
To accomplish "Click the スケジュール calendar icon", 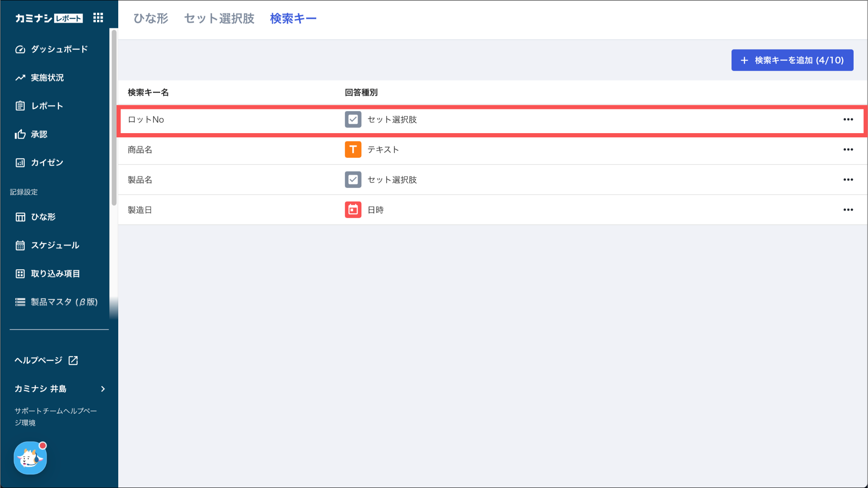I will pos(20,245).
